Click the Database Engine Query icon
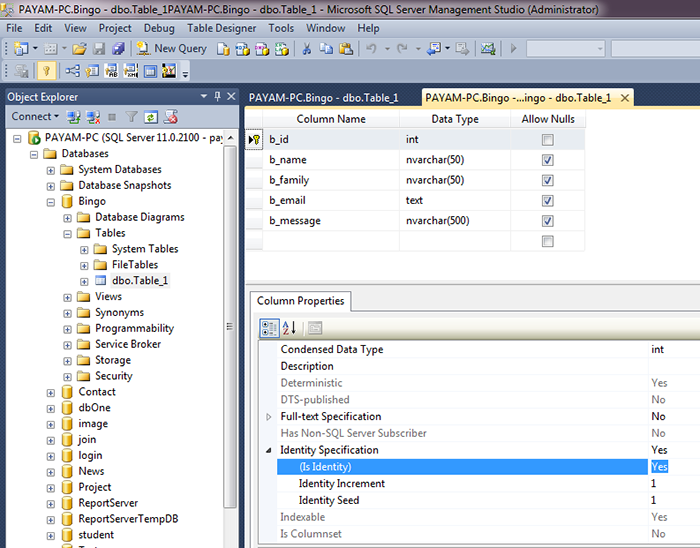This screenshot has height=548, width=700. 223,49
